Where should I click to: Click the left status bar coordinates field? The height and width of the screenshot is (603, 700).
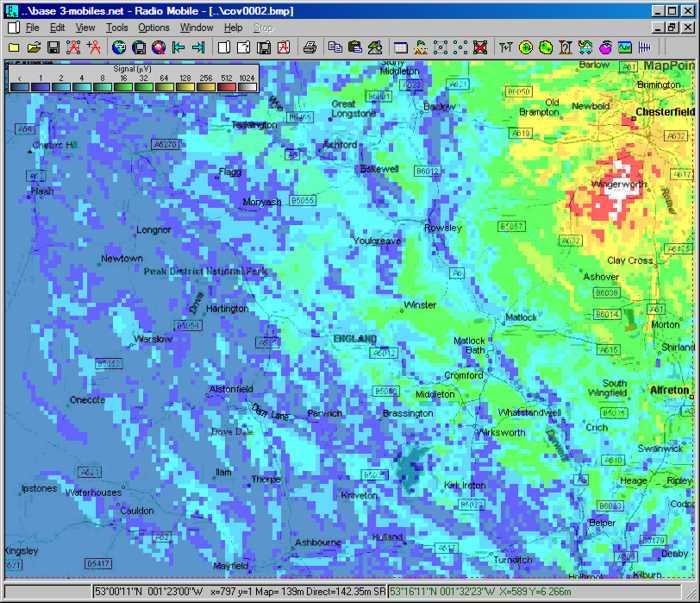coord(240,591)
